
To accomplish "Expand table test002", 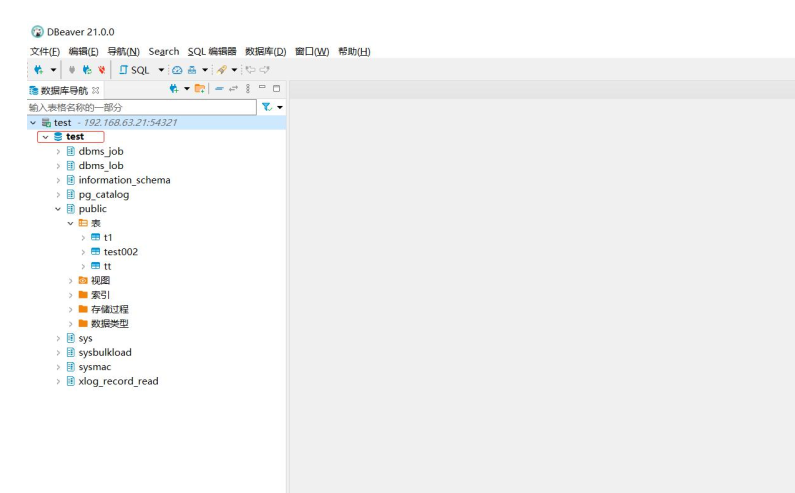I will 83,252.
